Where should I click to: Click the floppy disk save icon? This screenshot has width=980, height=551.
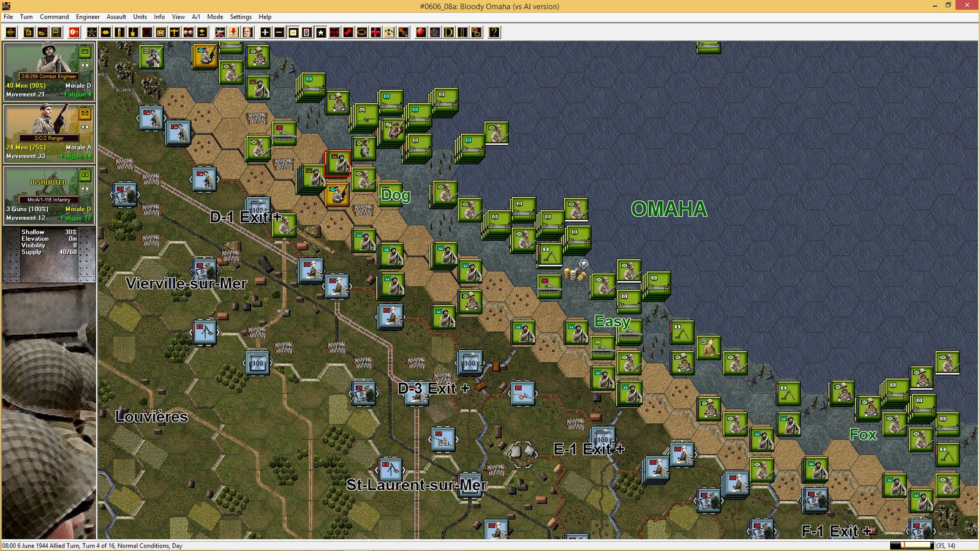click(56, 32)
